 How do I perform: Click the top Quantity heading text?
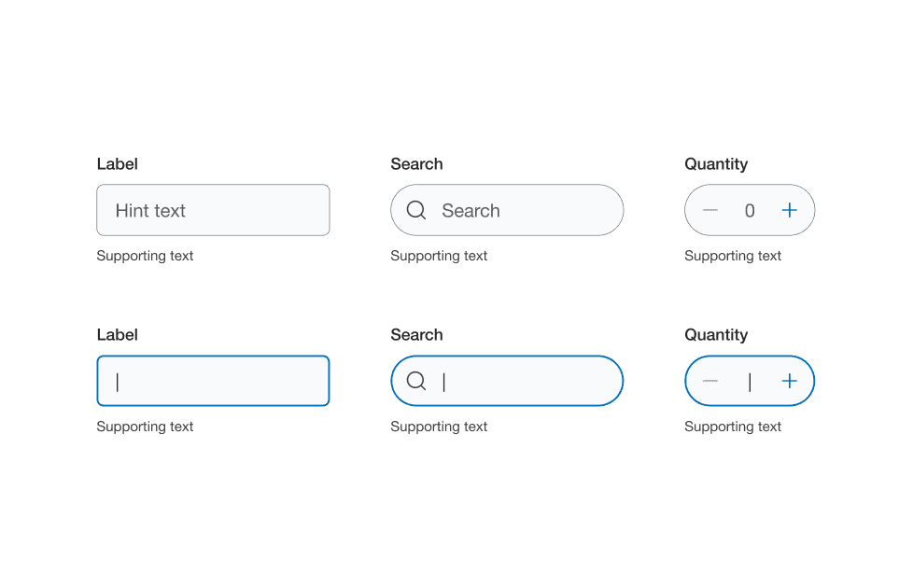pos(716,163)
